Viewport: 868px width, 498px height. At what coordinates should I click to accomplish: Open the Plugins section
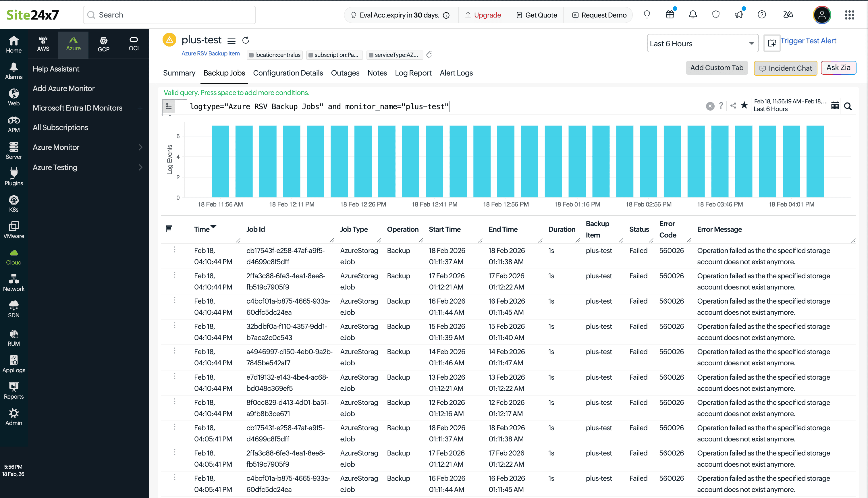(x=14, y=177)
